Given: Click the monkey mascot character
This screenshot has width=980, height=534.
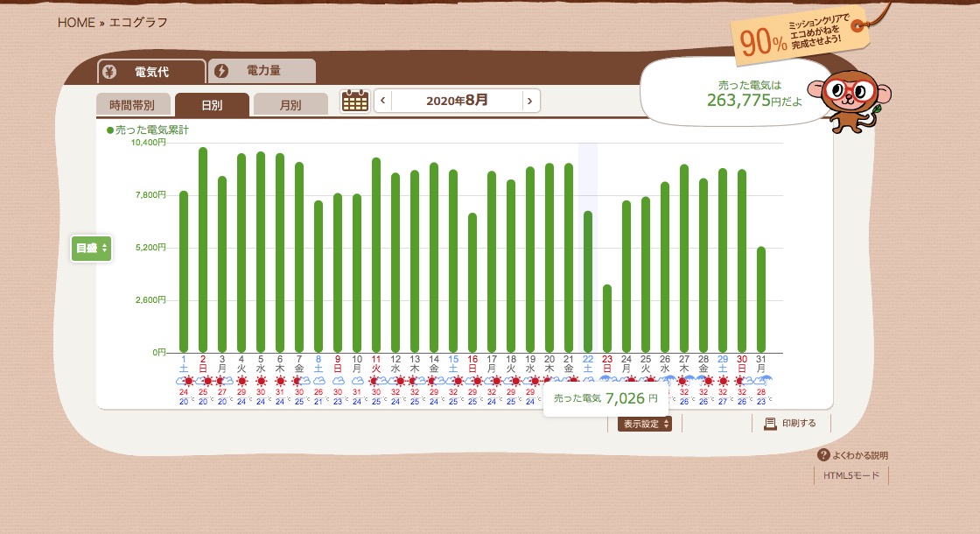Looking at the screenshot, I should click(x=850, y=100).
